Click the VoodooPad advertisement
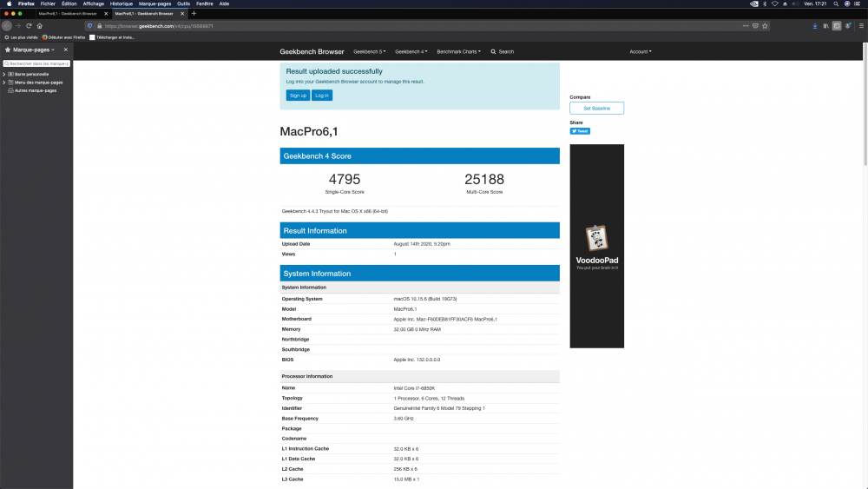The height and width of the screenshot is (489, 868). click(597, 246)
